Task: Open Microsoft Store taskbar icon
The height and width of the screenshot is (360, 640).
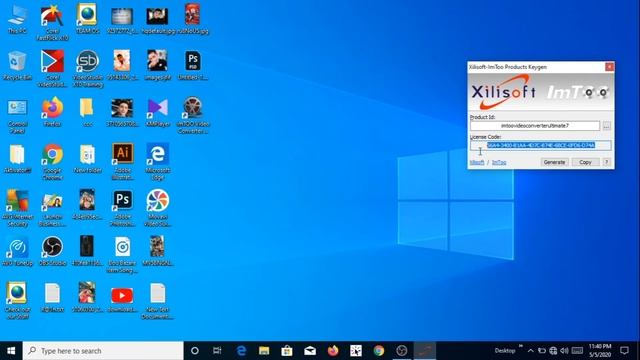Action: pos(287,351)
